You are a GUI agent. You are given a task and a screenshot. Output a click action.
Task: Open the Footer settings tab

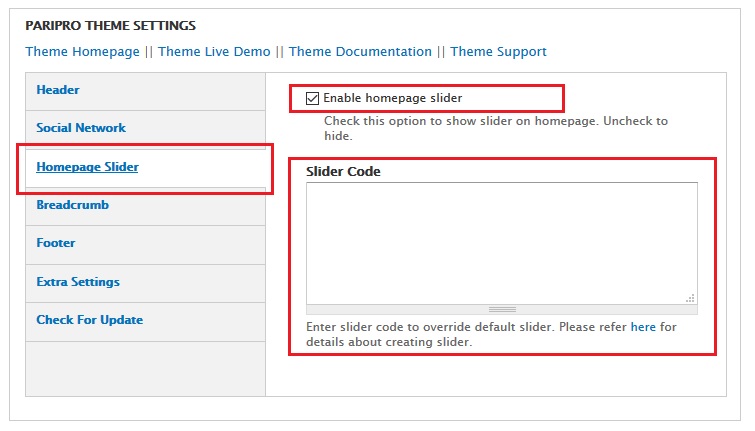56,243
